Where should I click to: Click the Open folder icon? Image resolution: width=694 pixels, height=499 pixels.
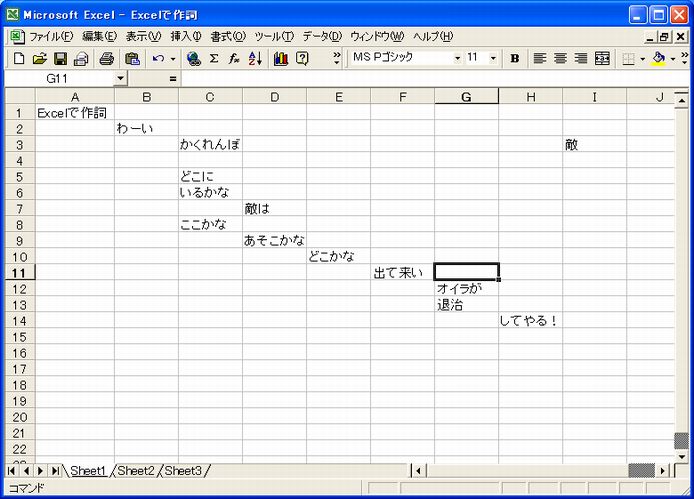pos(39,58)
